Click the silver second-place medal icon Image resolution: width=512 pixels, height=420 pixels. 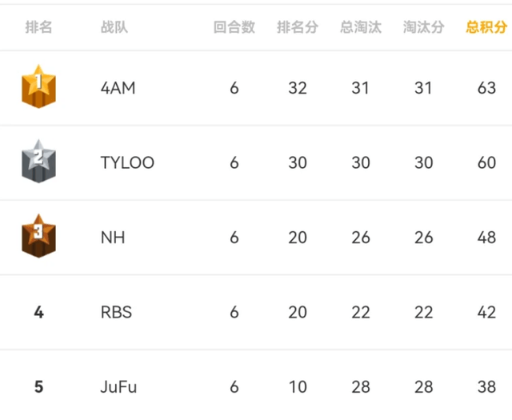38,162
